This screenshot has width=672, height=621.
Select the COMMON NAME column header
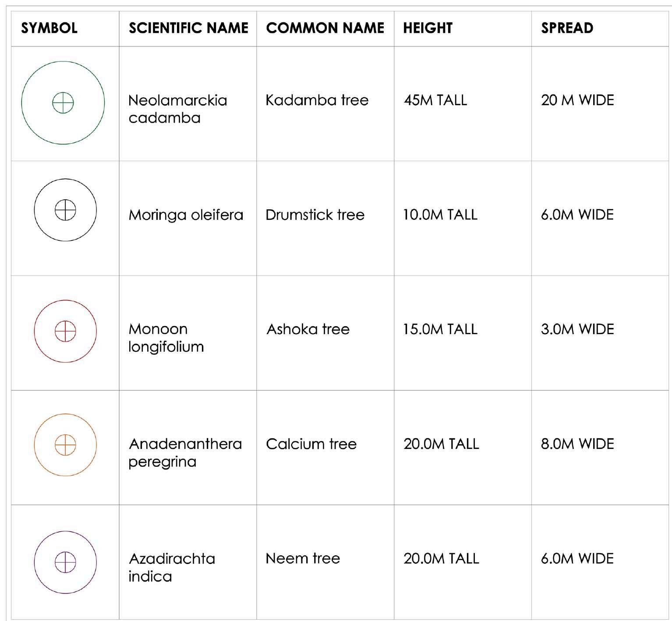tap(325, 28)
